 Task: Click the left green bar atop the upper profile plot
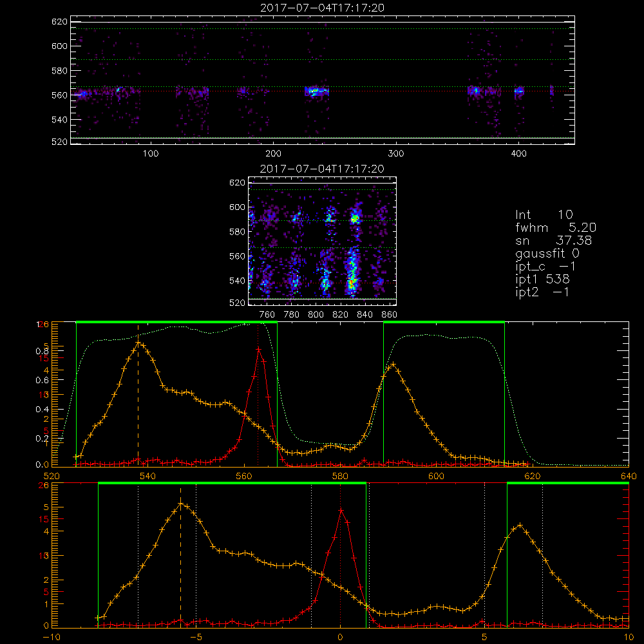click(x=176, y=322)
